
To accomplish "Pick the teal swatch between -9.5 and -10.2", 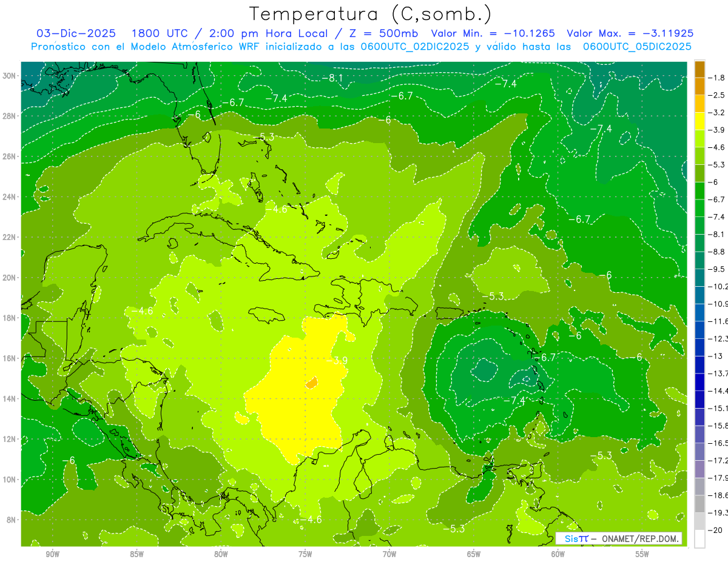I will (x=699, y=277).
